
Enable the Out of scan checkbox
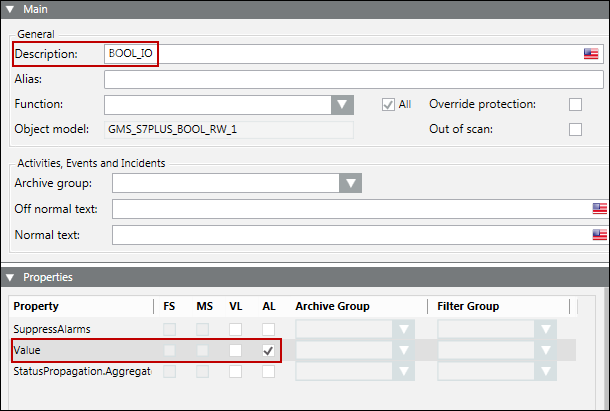(575, 129)
